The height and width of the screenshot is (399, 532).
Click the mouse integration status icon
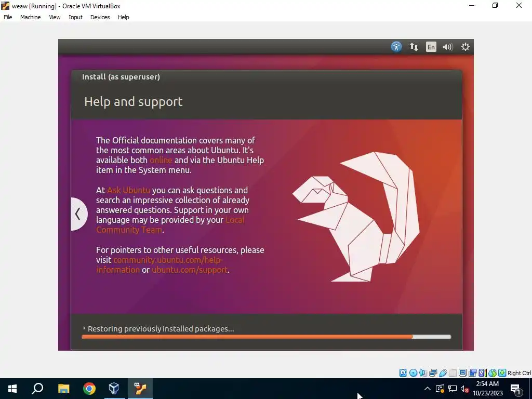pyautogui.click(x=493, y=373)
